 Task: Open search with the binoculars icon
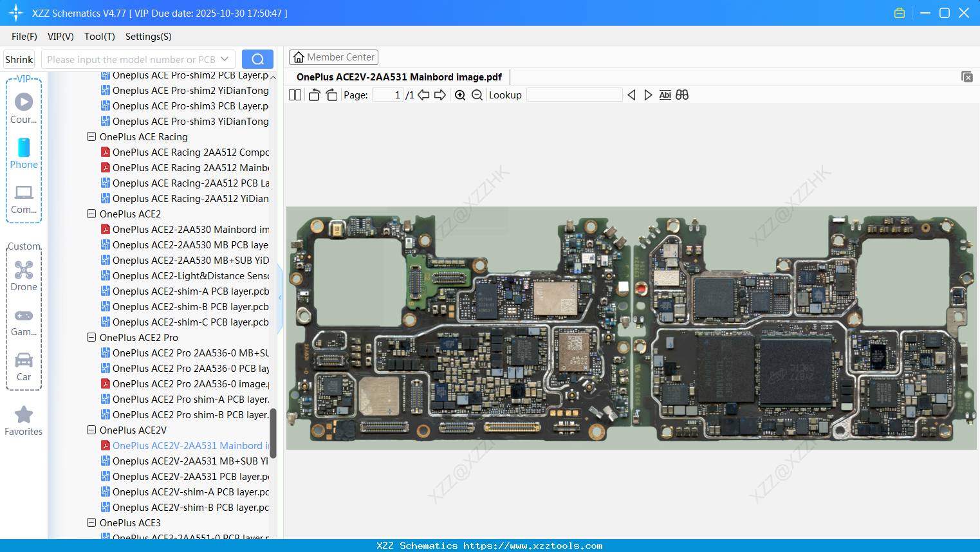point(681,95)
